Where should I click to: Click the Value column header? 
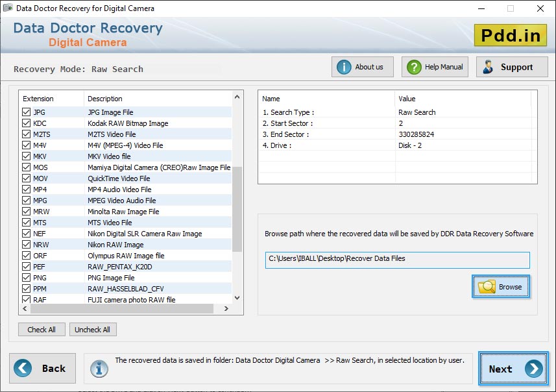pyautogui.click(x=463, y=99)
